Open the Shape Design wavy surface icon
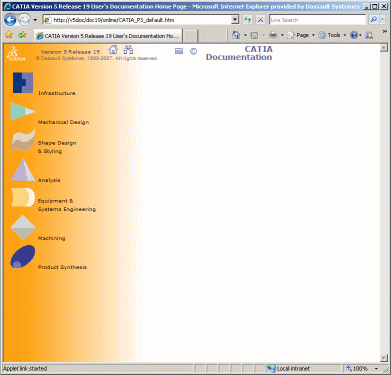 pyautogui.click(x=23, y=141)
